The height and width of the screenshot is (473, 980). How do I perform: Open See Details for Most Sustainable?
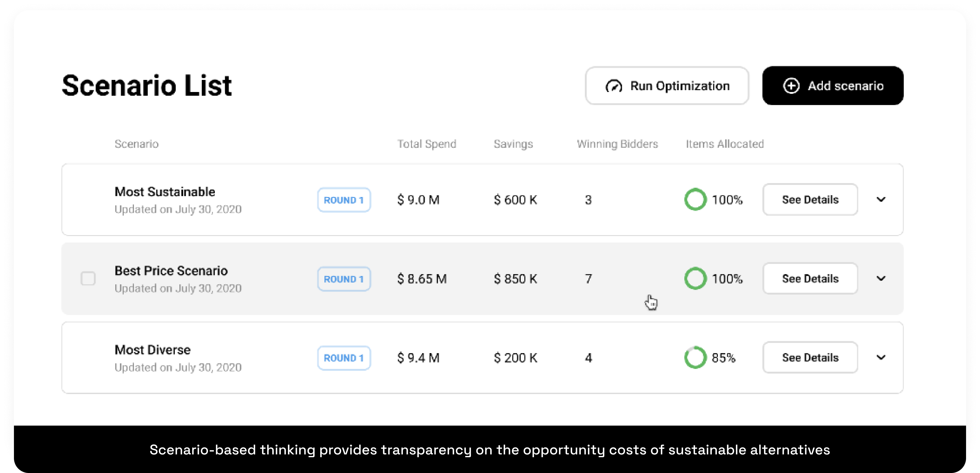tap(810, 199)
